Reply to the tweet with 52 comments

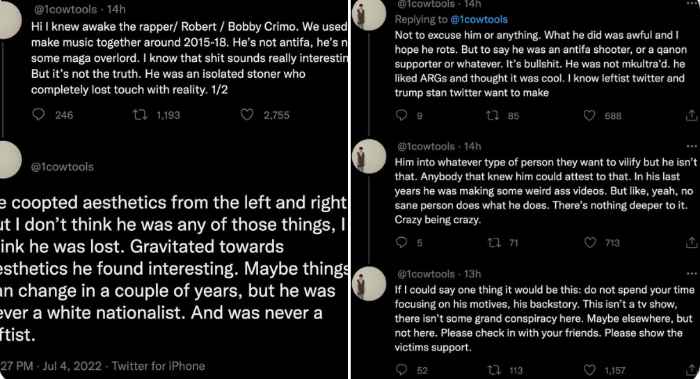click(402, 369)
